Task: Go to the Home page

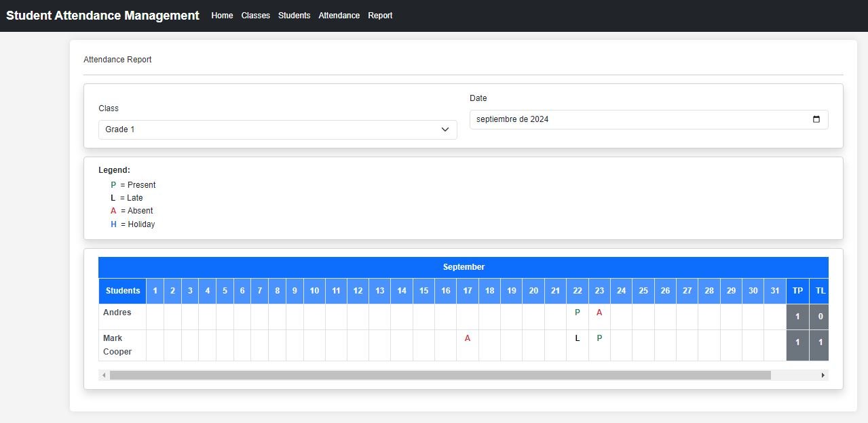Action: coord(222,16)
